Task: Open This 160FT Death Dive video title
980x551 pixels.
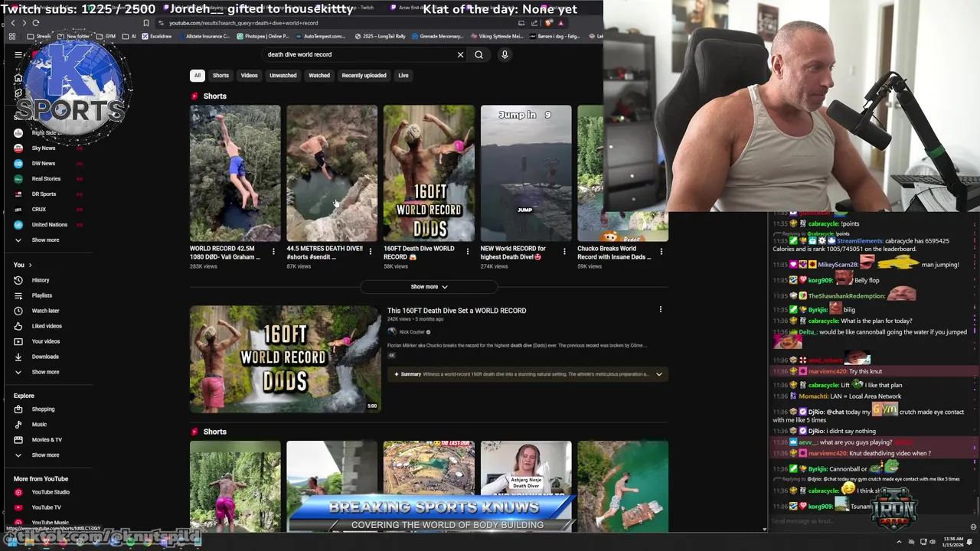Action: coord(456,311)
